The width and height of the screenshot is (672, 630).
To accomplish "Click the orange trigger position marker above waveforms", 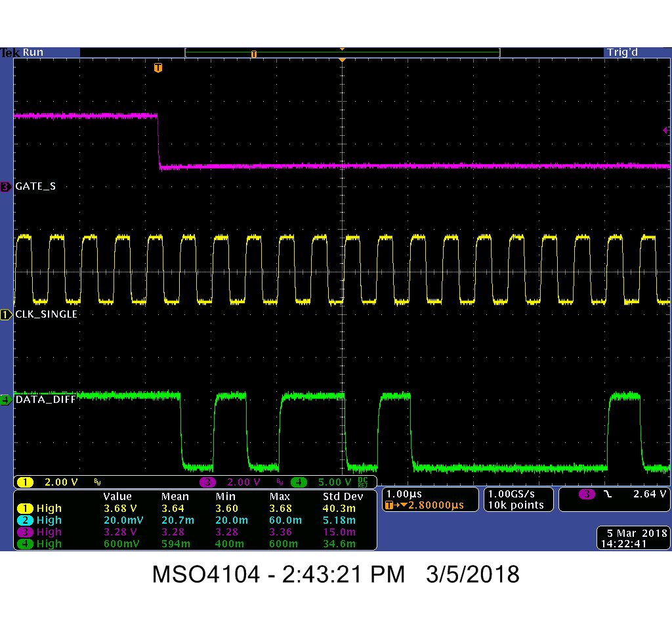I will pos(157,67).
